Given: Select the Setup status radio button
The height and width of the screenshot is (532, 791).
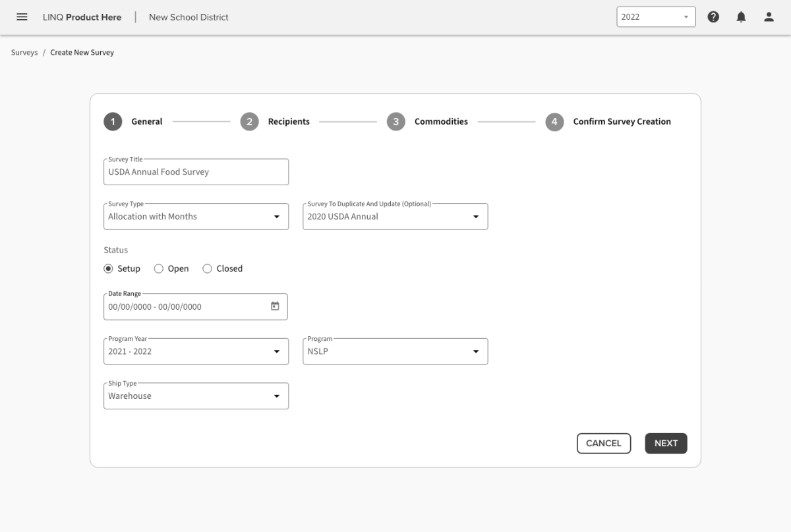Looking at the screenshot, I should click(x=109, y=269).
